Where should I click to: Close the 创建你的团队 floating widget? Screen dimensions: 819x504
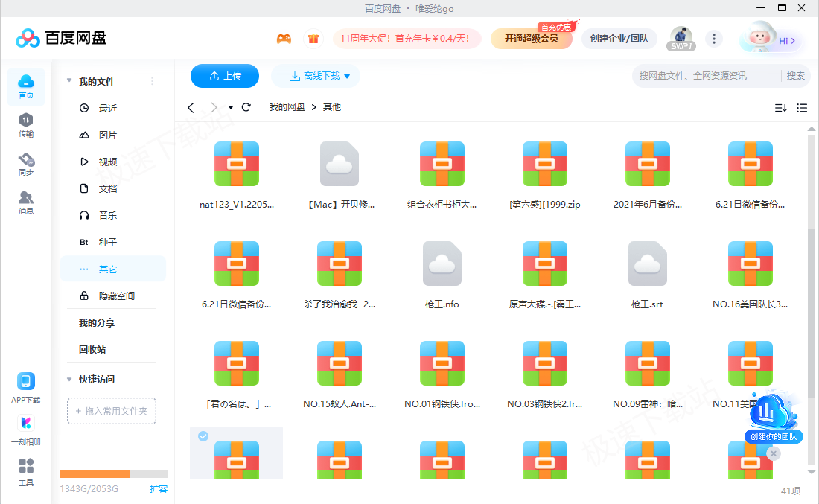(774, 453)
